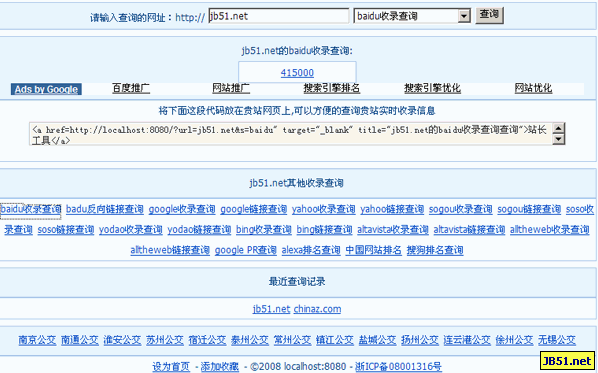
Task: Open the alltheweb链接查询 link
Action: pos(170,251)
